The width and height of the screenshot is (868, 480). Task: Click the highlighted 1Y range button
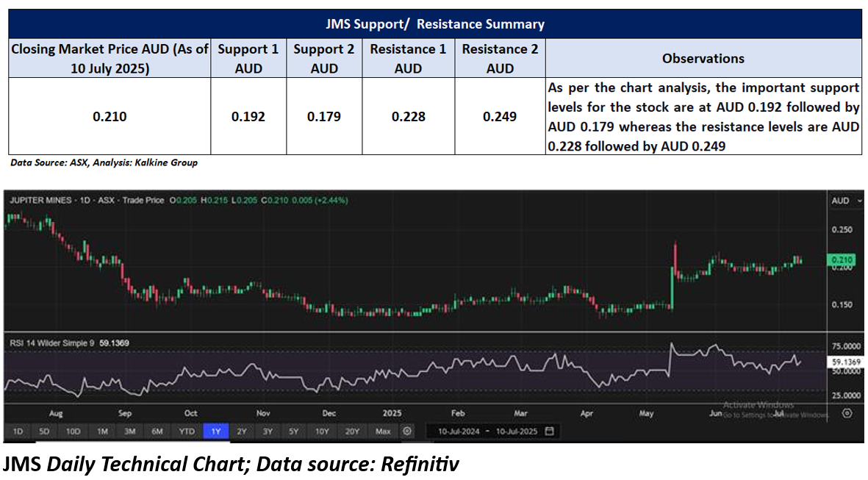point(216,431)
